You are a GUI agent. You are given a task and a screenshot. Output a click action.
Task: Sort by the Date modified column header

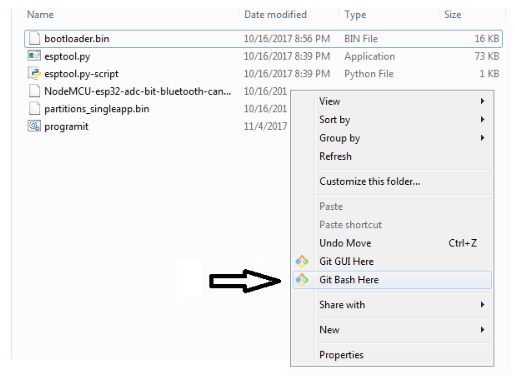[275, 15]
